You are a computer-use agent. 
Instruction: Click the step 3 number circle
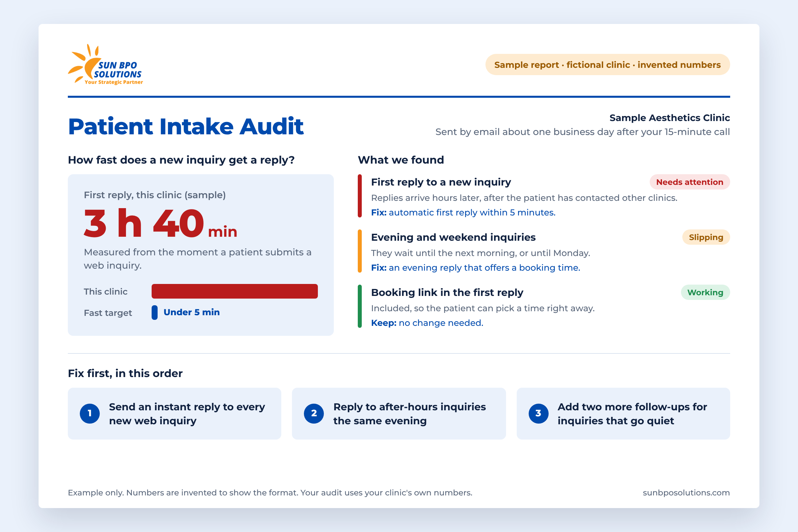coord(538,413)
